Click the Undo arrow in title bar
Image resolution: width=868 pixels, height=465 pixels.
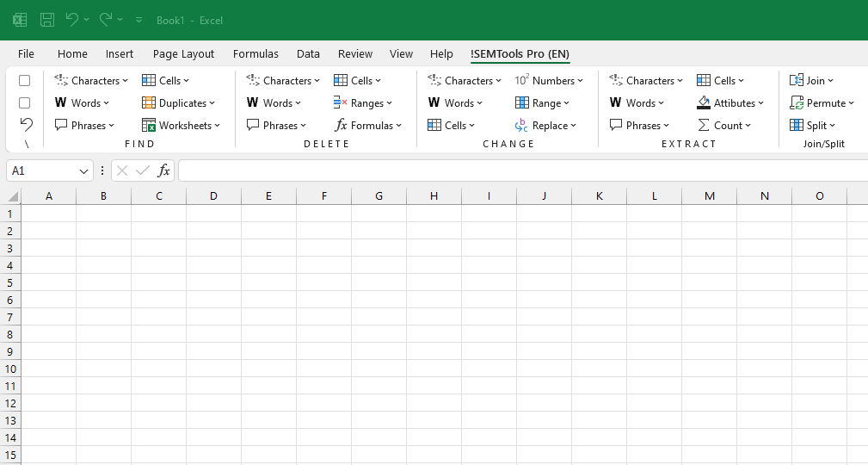click(71, 20)
